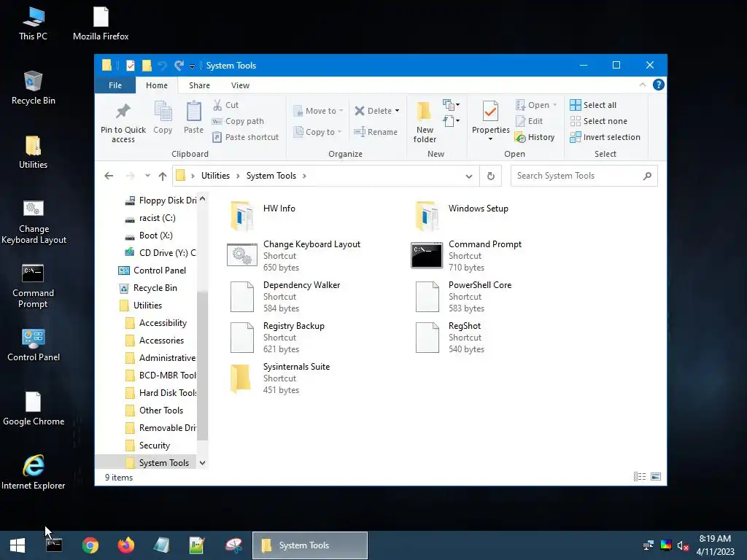747x560 pixels.
Task: Create a New folder
Action: click(x=424, y=122)
